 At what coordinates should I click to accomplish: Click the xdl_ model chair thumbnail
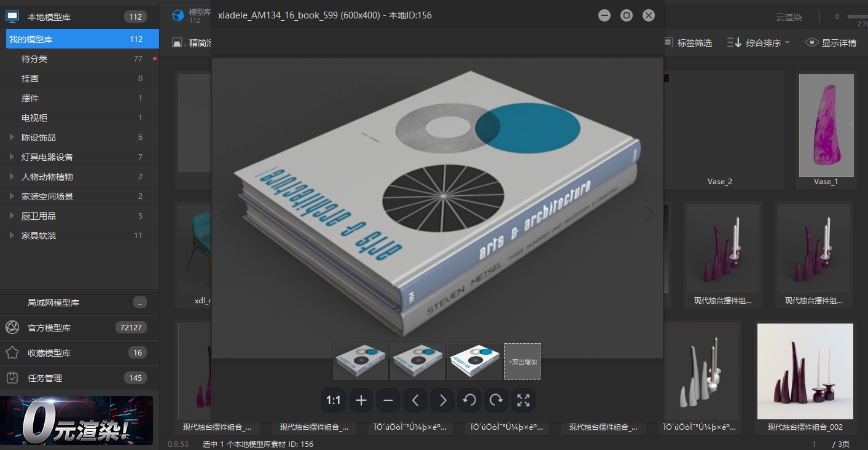(194, 249)
